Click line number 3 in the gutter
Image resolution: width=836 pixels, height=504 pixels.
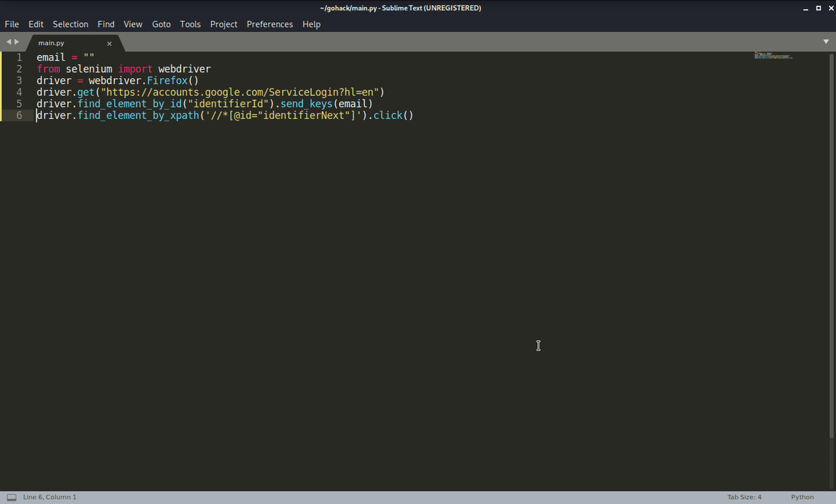[x=20, y=80]
